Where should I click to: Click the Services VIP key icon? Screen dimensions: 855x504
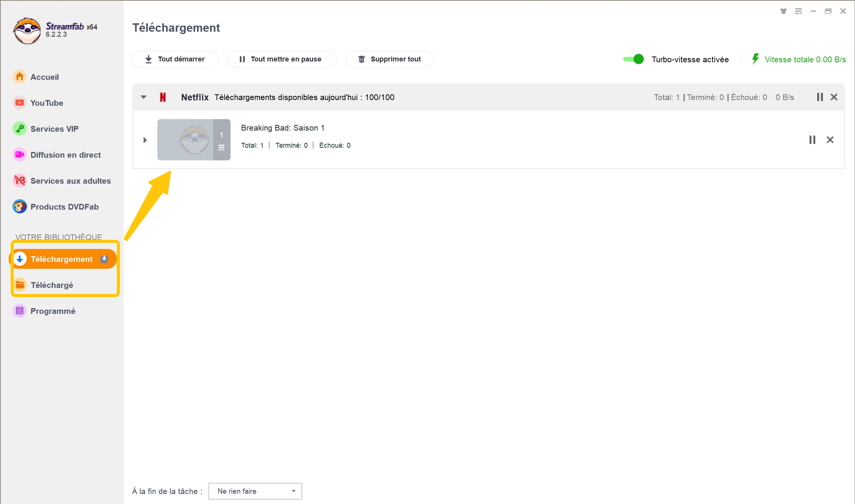click(19, 129)
